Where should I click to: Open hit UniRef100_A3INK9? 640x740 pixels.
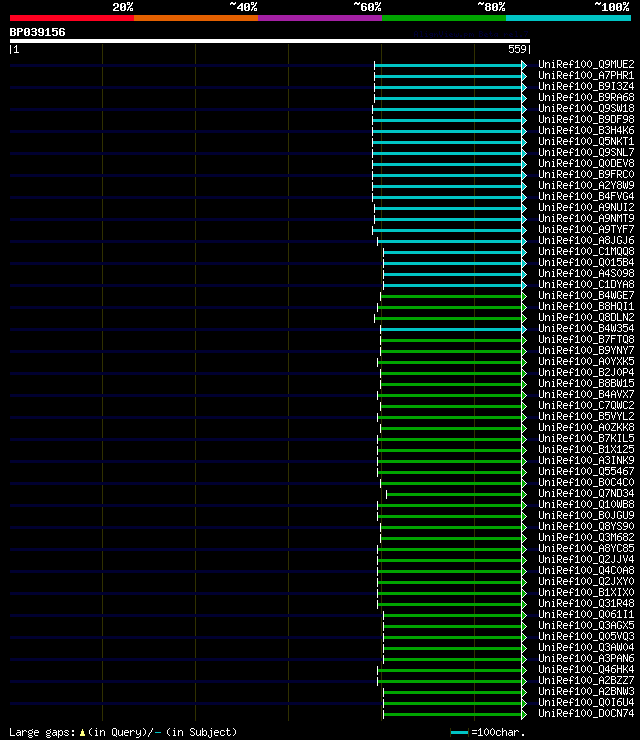586,460
